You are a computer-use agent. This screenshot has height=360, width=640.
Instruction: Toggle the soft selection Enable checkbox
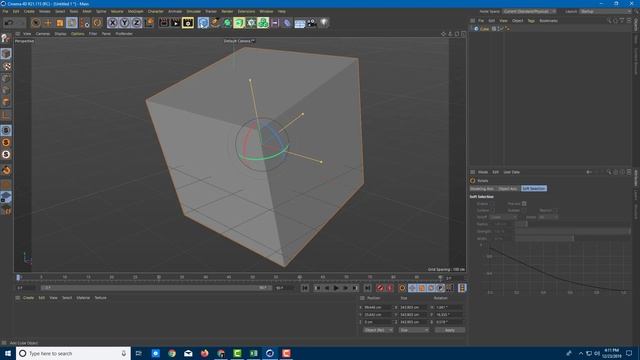(x=493, y=204)
